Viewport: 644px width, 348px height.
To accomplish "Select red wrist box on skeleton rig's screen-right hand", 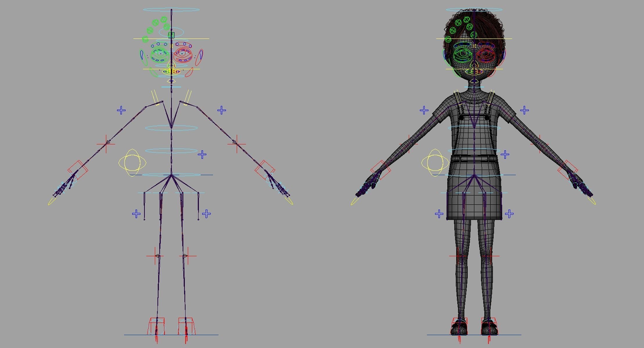I will 265,170.
